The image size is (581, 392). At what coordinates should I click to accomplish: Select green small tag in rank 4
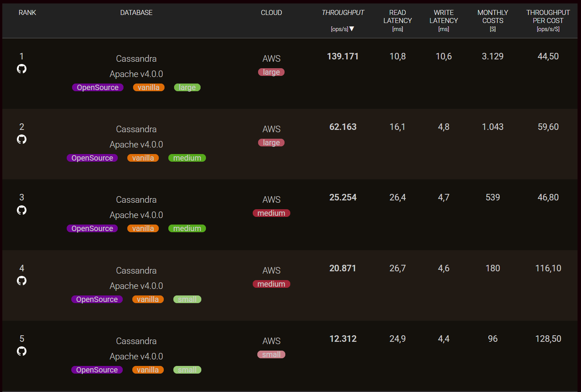[187, 300]
